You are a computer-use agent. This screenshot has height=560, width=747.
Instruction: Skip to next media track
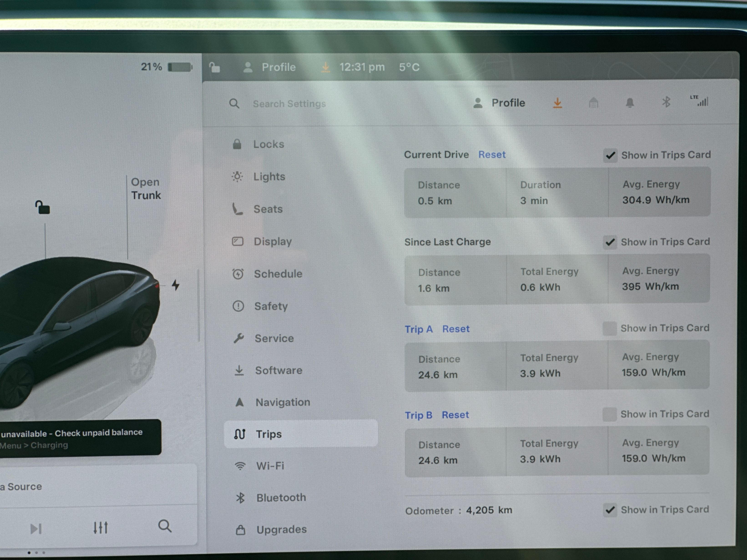tap(36, 529)
